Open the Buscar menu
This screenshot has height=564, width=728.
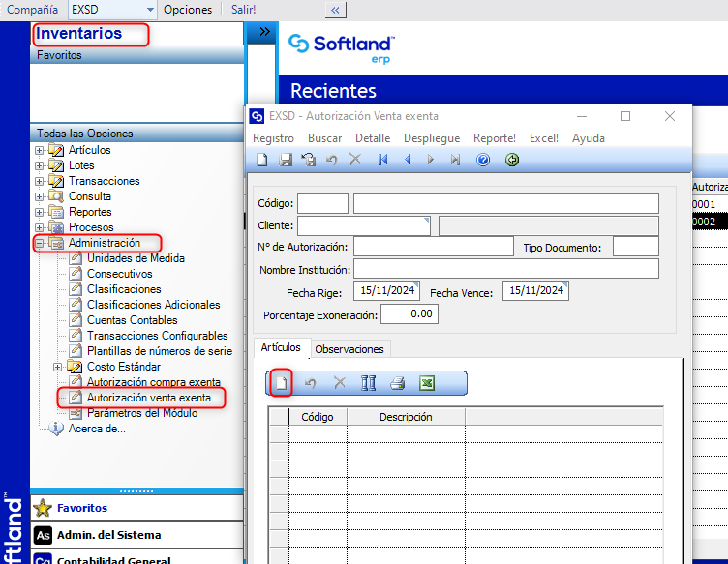(324, 138)
